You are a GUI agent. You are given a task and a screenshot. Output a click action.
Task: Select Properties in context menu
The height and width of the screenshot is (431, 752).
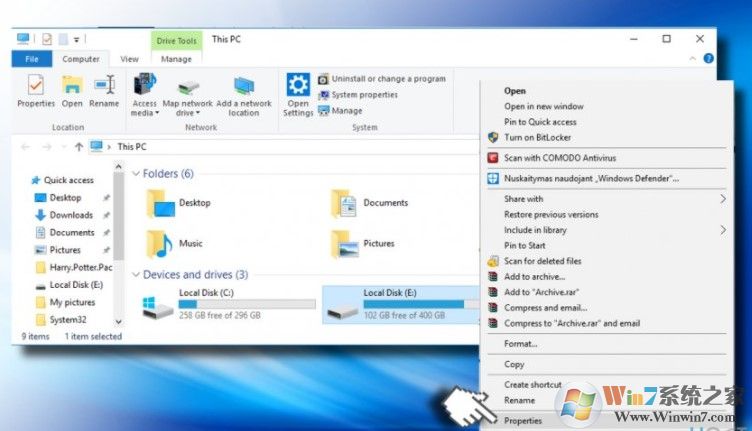[522, 421]
